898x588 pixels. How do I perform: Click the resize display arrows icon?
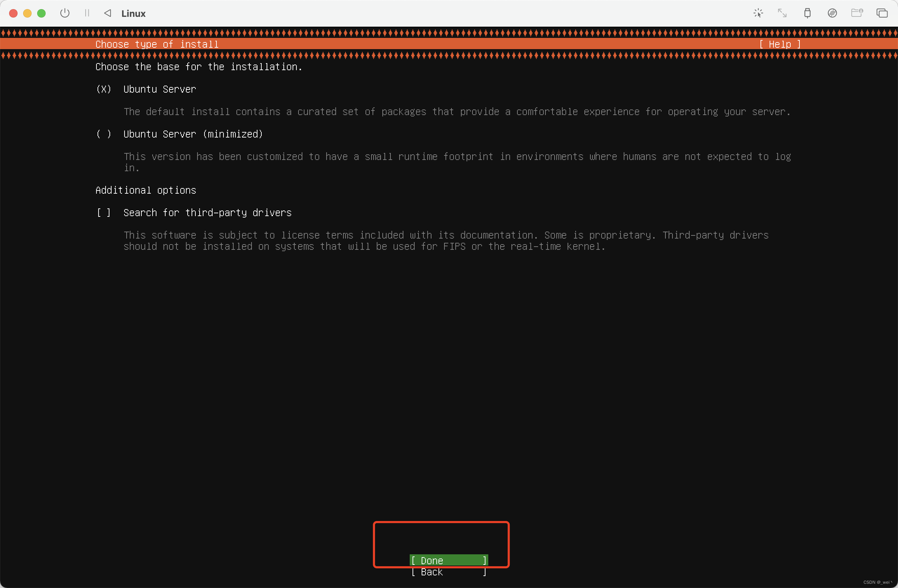tap(782, 13)
